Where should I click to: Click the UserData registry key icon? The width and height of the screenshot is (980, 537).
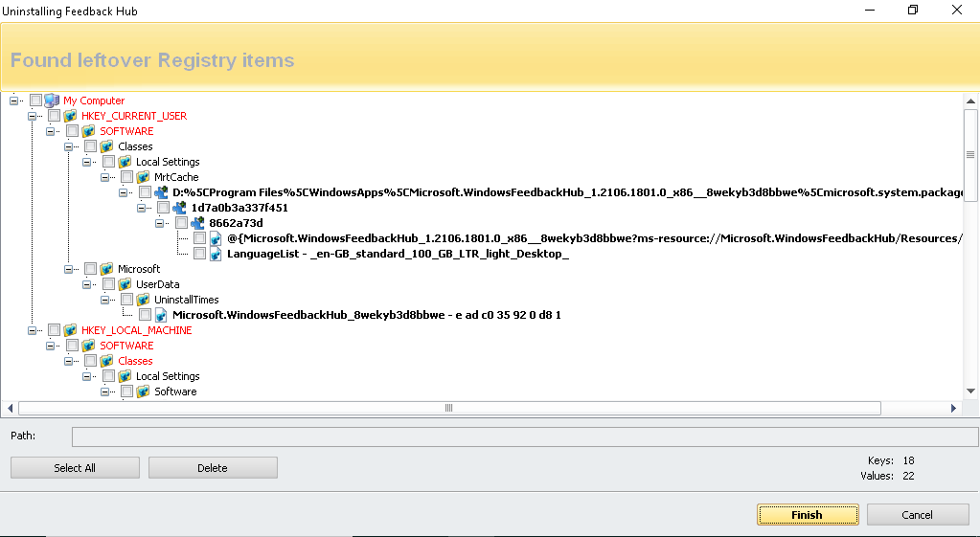coord(125,284)
